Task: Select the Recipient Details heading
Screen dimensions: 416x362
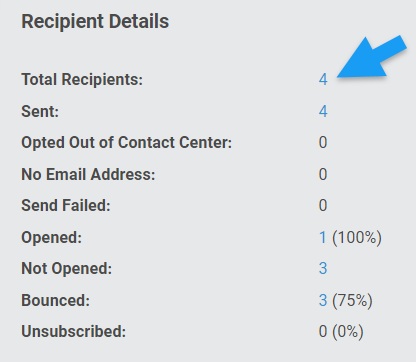Action: [95, 22]
